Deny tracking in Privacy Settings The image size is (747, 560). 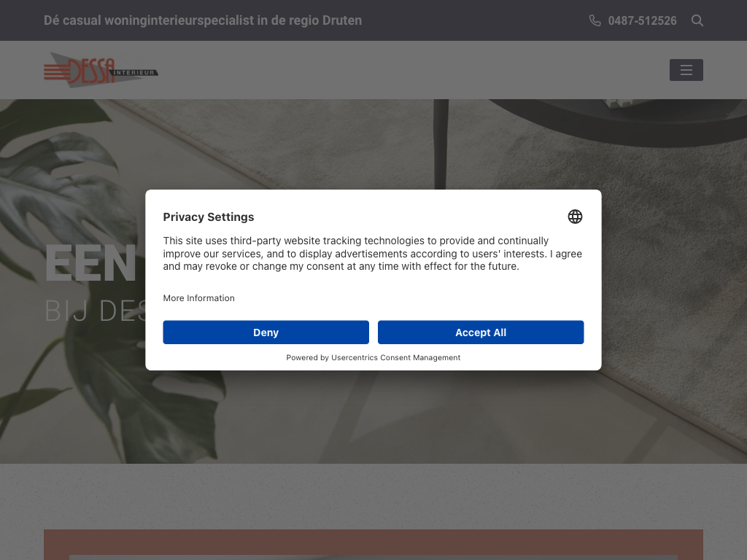coord(266,332)
